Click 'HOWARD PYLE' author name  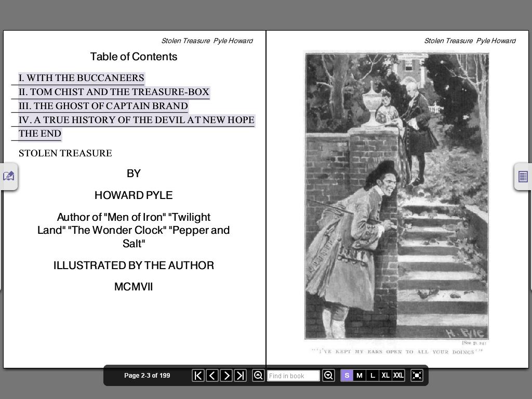(x=134, y=195)
